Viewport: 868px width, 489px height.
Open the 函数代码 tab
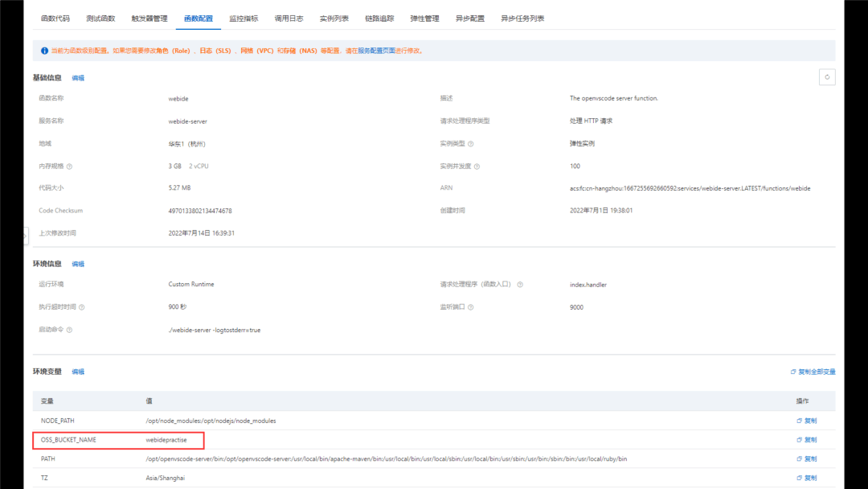[55, 18]
